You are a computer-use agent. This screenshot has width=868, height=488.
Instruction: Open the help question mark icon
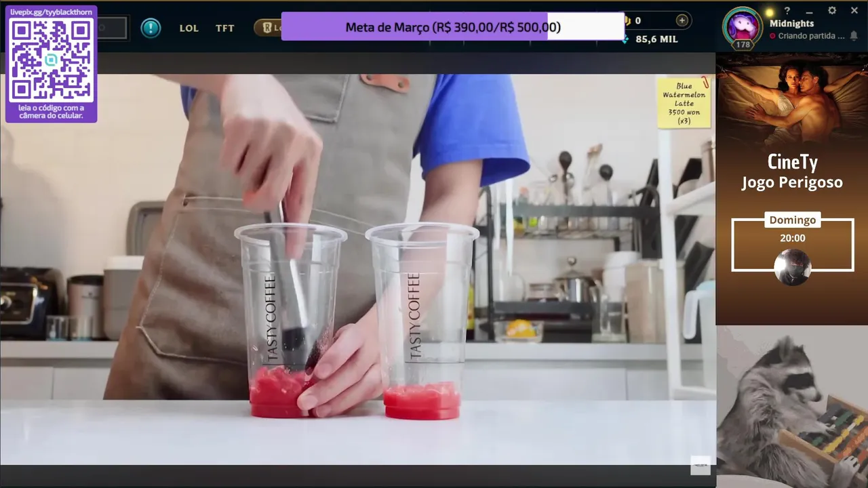(787, 11)
